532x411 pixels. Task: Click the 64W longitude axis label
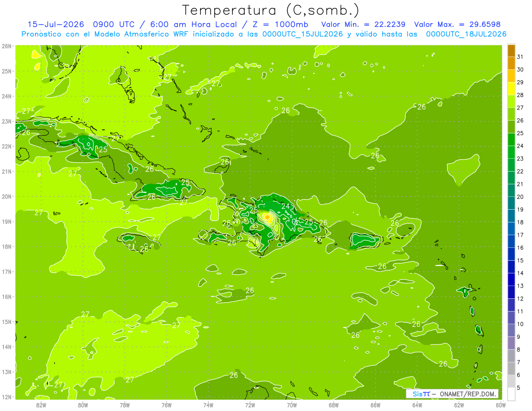pyautogui.click(x=417, y=405)
